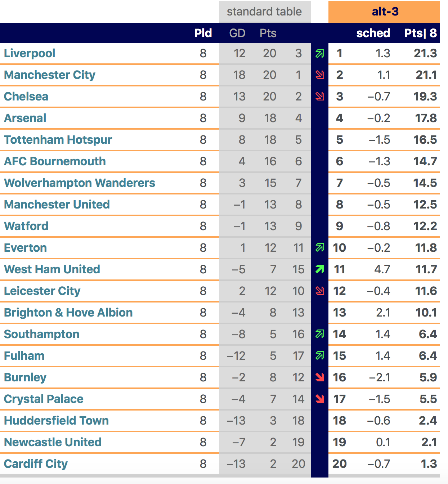Select the alt-3 tab header
The width and height of the screenshot is (448, 484).
point(384,12)
